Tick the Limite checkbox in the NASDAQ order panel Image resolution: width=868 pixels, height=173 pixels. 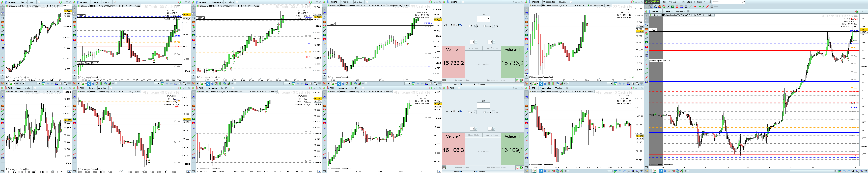click(485, 26)
